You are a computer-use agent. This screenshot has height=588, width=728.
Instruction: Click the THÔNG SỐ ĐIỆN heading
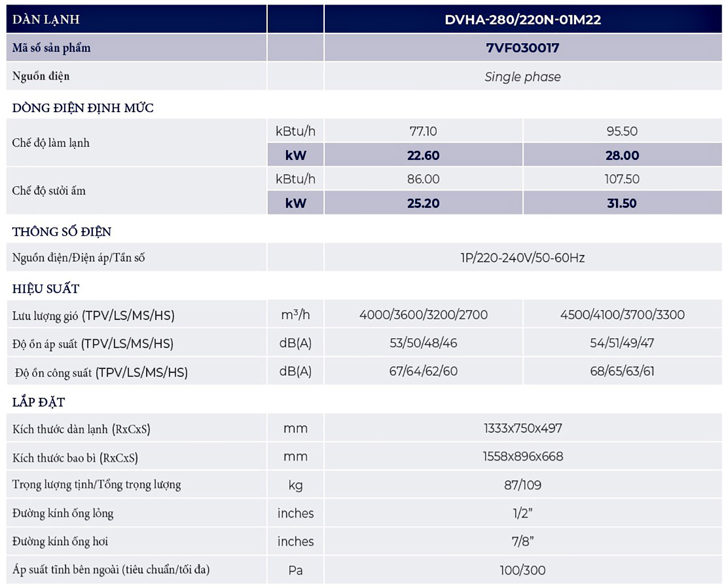[61, 232]
